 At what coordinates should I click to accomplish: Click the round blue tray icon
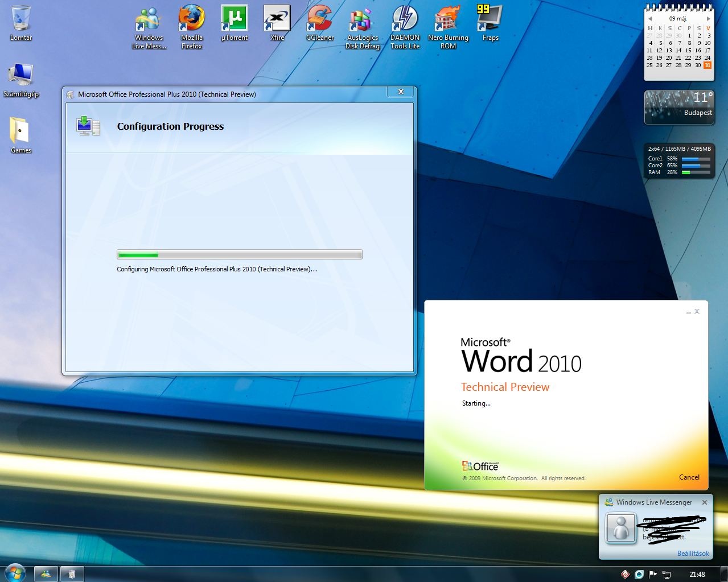pos(639,575)
